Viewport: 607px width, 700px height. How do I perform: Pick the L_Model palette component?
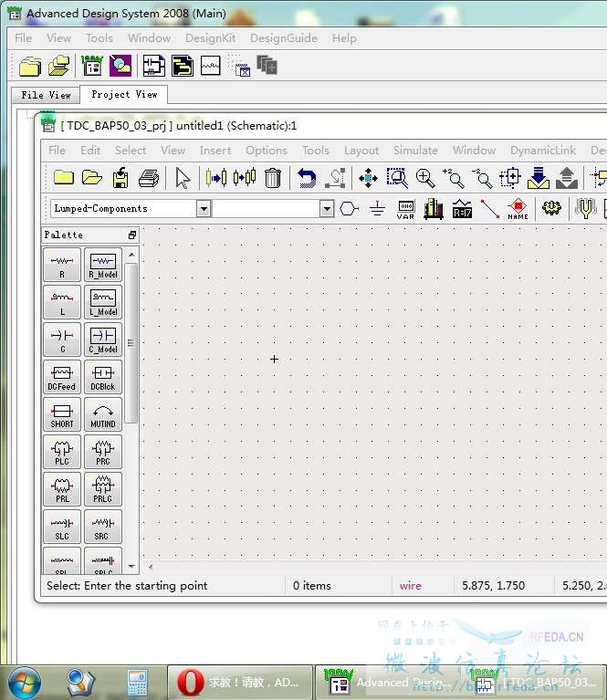point(103,303)
